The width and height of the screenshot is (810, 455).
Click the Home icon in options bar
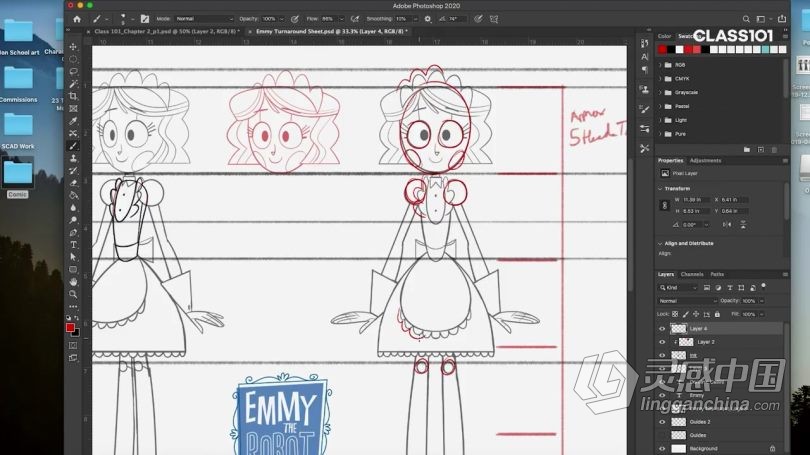coord(77,19)
